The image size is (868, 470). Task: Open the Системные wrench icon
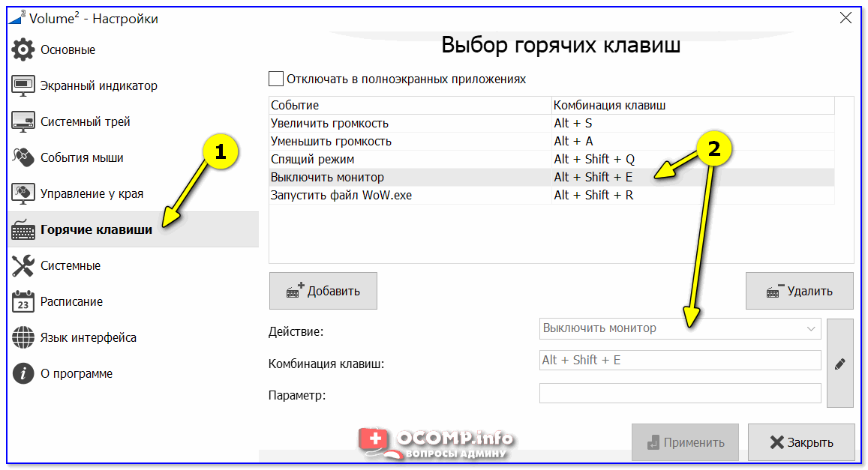[23, 266]
